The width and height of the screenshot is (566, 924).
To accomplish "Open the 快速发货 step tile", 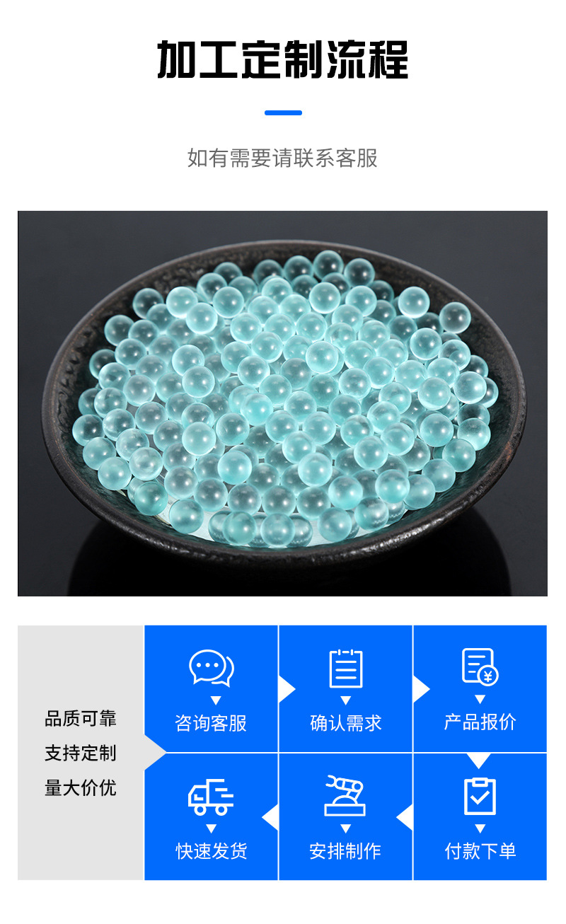I will [211, 816].
